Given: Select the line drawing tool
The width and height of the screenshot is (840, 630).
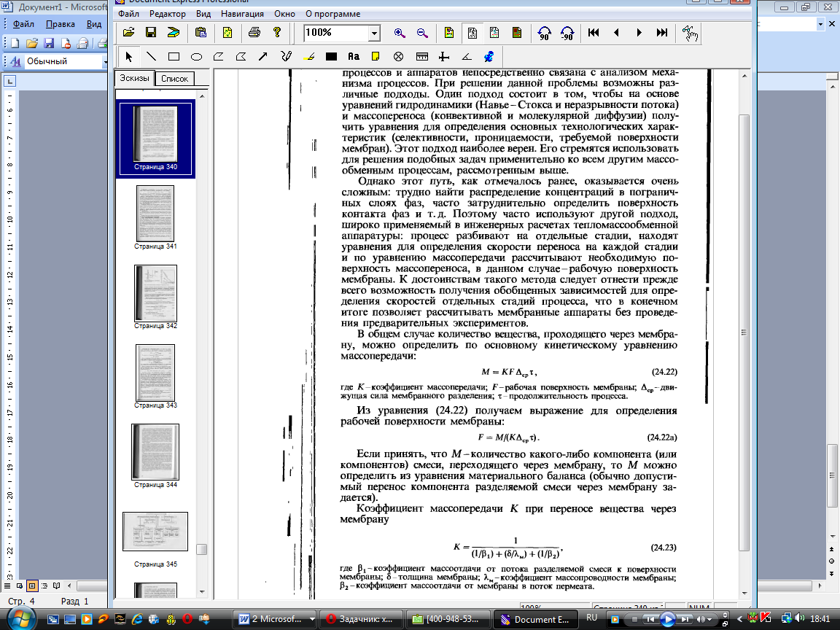Looking at the screenshot, I should 152,56.
